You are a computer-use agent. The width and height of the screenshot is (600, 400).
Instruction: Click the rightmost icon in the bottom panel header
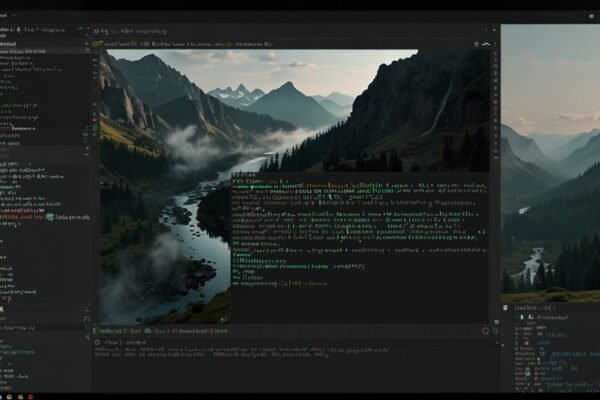(x=495, y=330)
